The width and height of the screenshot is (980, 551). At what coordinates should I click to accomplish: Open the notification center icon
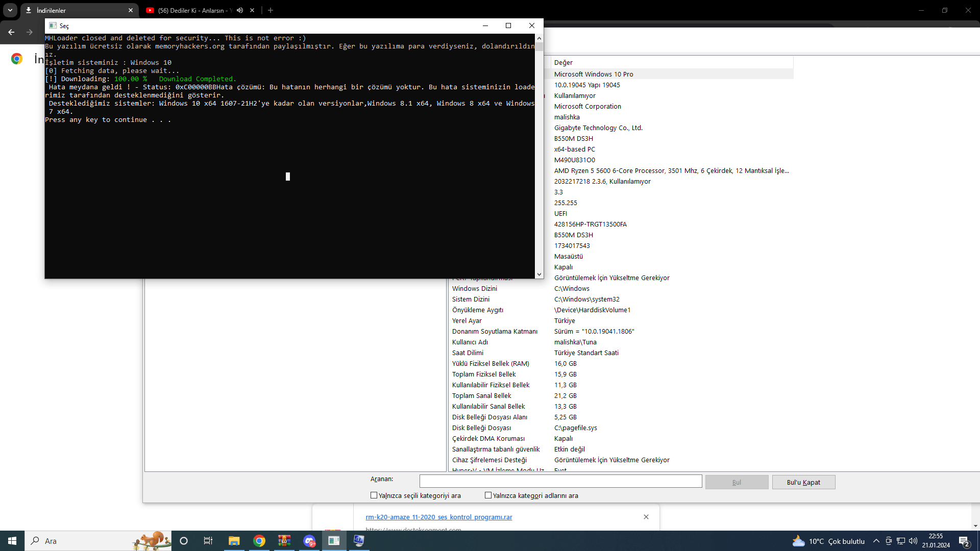click(964, 541)
